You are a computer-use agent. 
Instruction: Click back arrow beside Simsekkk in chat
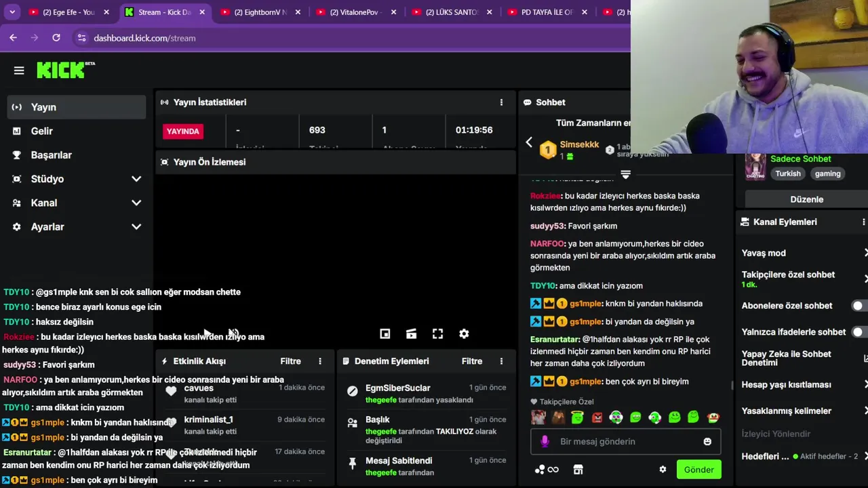(x=529, y=143)
